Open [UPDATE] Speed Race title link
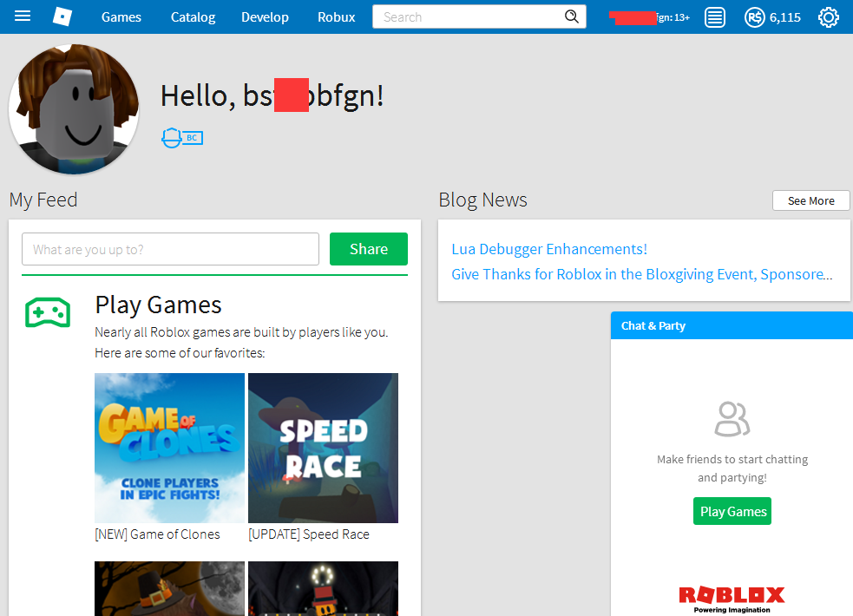Image resolution: width=853 pixels, height=616 pixels. pos(309,534)
